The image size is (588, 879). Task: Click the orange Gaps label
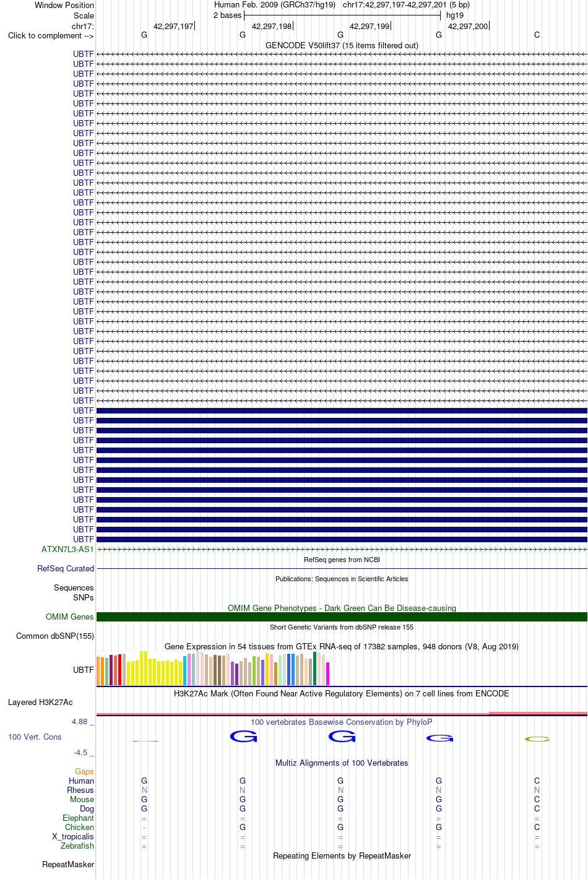[84, 771]
